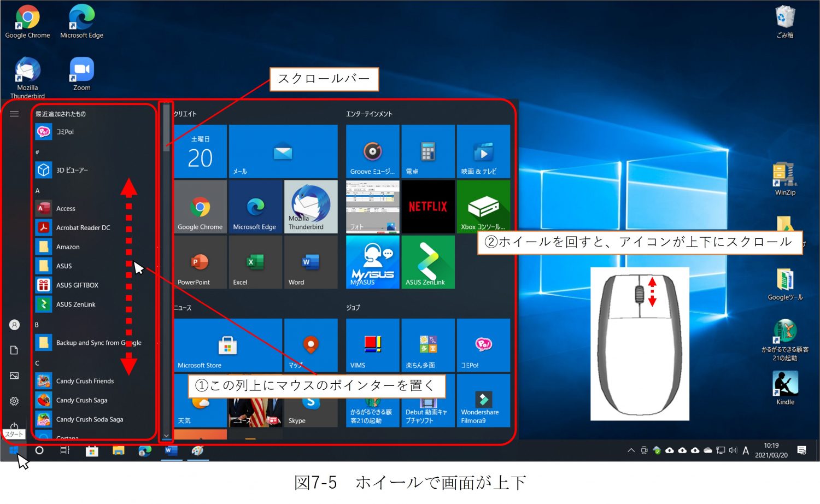Viewport: 820px width, 504px height.
Task: Click the scrollbar down arrow in Start menu
Action: (166, 436)
